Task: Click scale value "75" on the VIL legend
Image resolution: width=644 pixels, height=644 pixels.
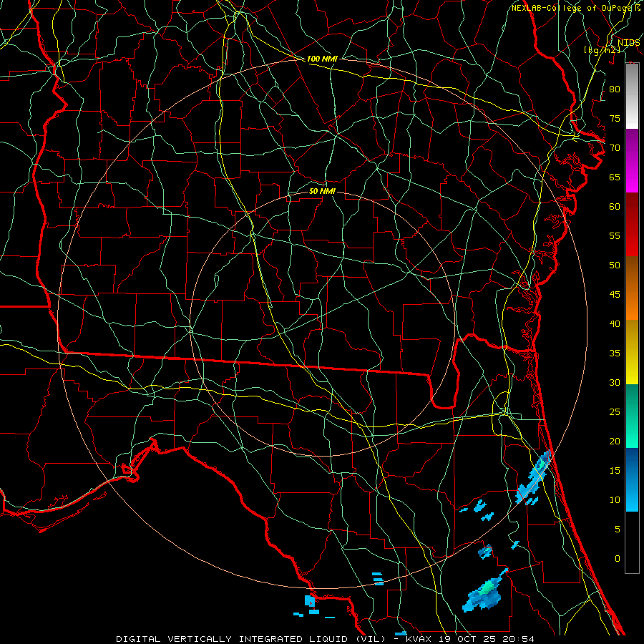Action: [615, 118]
